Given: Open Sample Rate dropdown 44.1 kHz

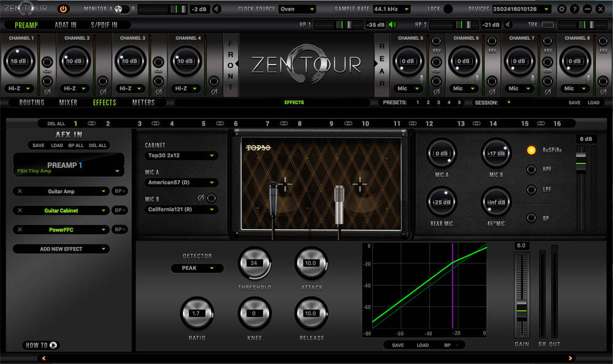Looking at the screenshot, I should tap(391, 9).
